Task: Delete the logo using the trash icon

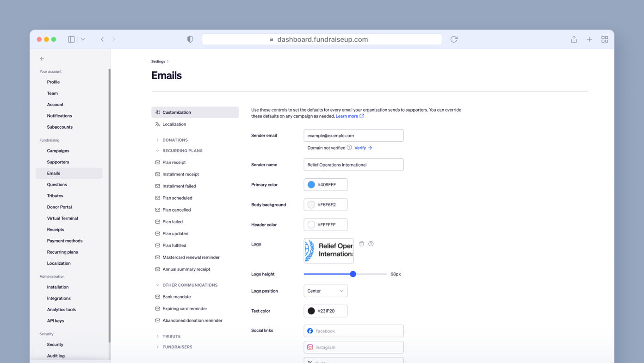Action: pos(361,243)
